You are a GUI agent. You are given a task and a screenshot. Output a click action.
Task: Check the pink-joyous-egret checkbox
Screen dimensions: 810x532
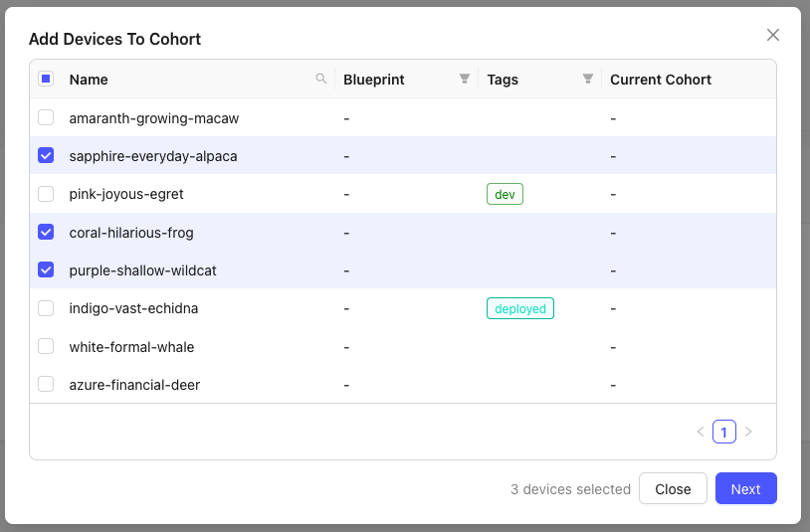pyautogui.click(x=46, y=194)
